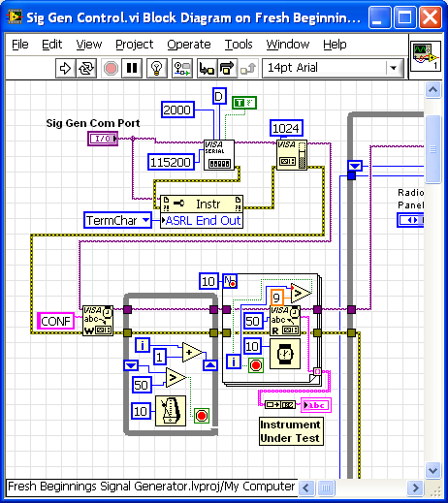
Task: Click vertical scrollbar up arrow
Action: click(433, 89)
